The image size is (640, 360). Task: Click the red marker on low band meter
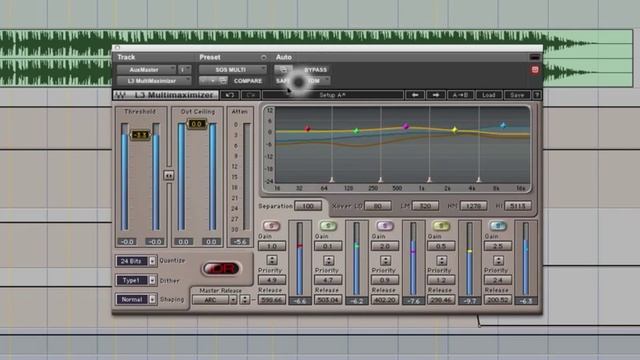pyautogui.click(x=300, y=246)
